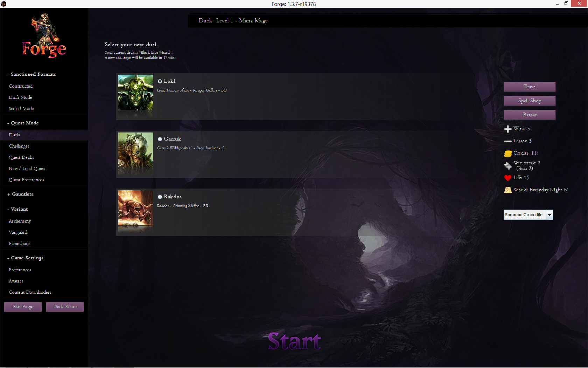Click the Win streak icon
Viewport: 588px width, 368px height.
[x=508, y=165]
